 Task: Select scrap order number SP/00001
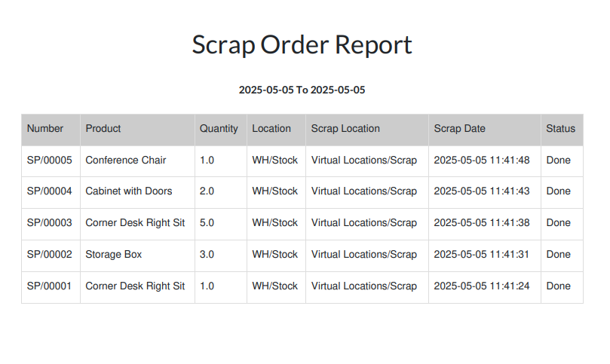pos(50,286)
